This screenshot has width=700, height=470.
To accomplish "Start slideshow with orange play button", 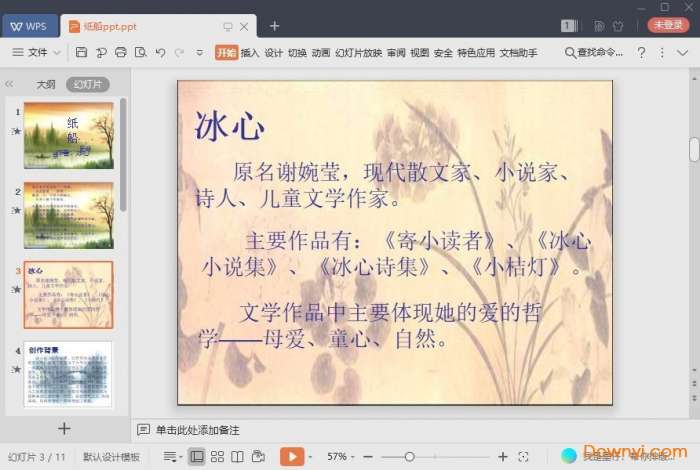I will click(292, 457).
